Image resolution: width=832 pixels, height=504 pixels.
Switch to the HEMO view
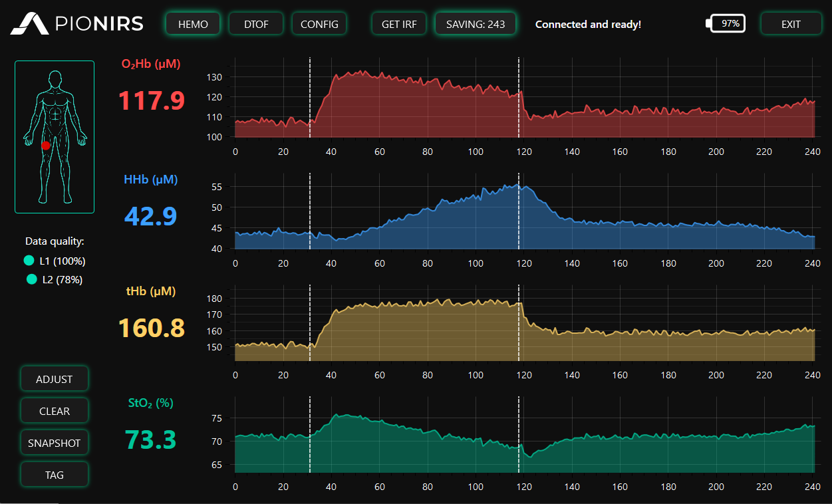tap(194, 24)
